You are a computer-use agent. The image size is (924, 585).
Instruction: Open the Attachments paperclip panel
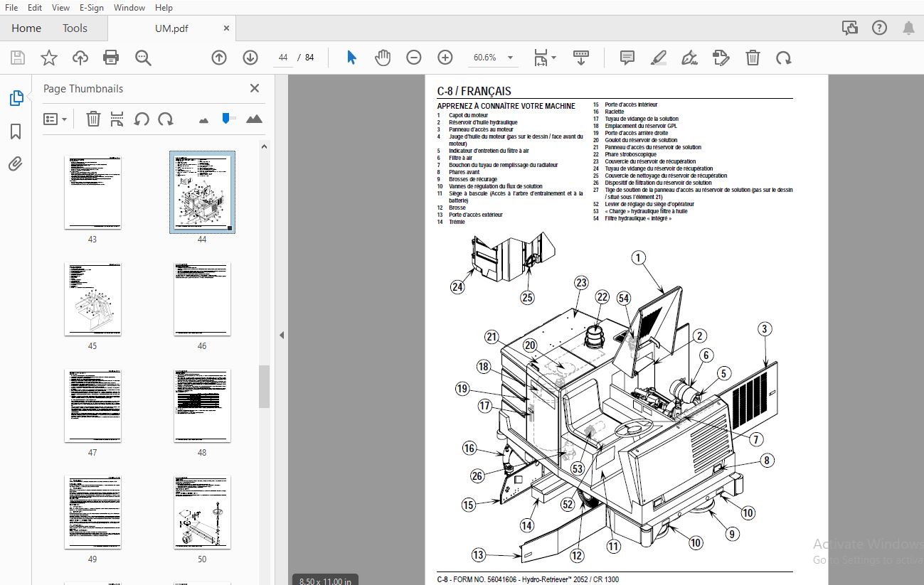[16, 164]
